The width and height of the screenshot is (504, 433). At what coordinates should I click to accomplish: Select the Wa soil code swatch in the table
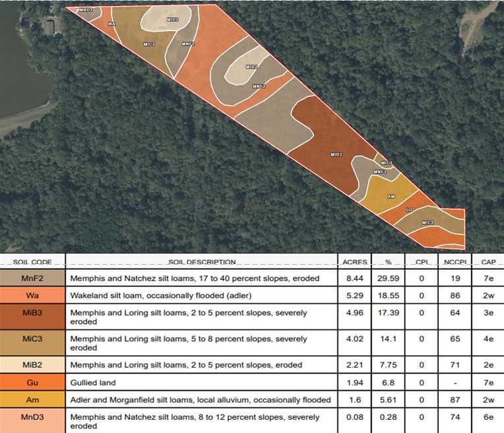32,295
